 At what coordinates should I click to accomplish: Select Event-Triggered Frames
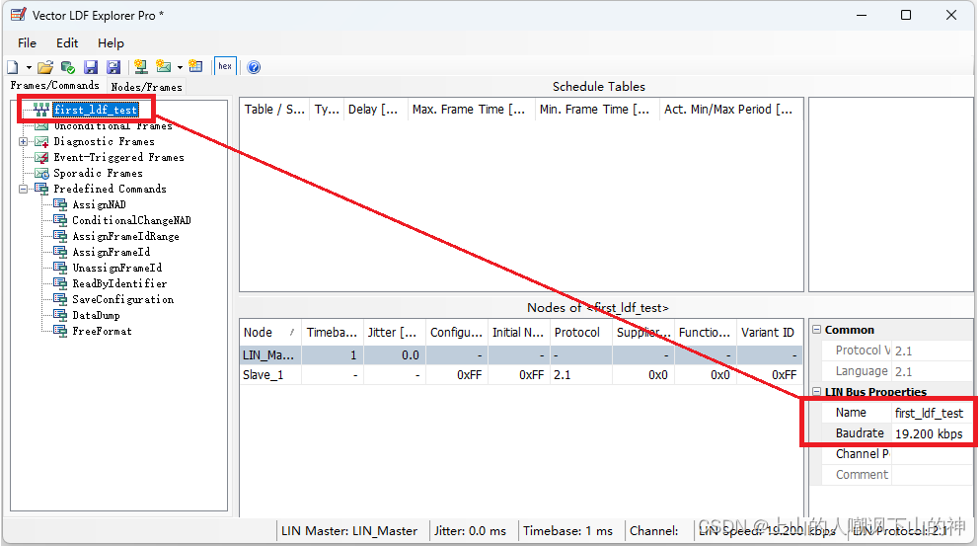click(x=118, y=157)
